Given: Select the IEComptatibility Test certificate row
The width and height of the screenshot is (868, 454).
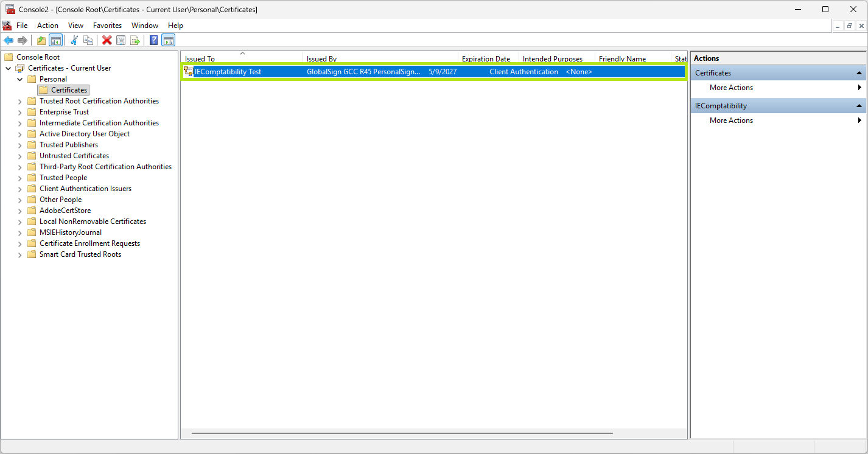Looking at the screenshot, I should [x=433, y=72].
